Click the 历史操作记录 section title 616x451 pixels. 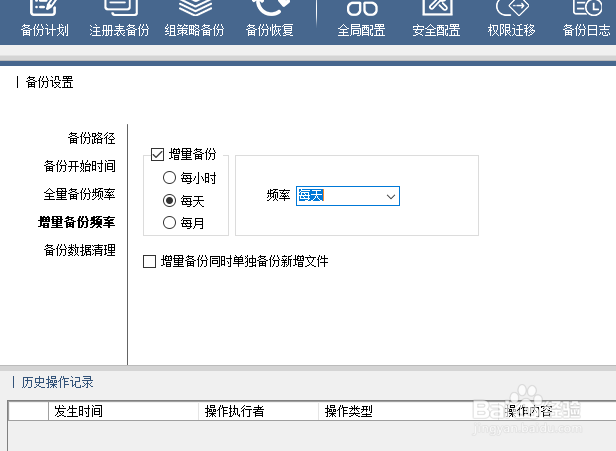[57, 382]
